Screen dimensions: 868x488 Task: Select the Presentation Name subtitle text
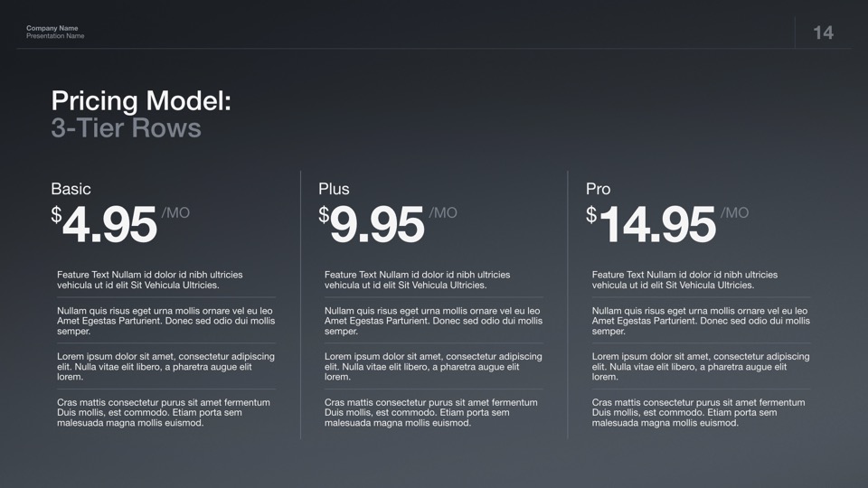[x=55, y=36]
